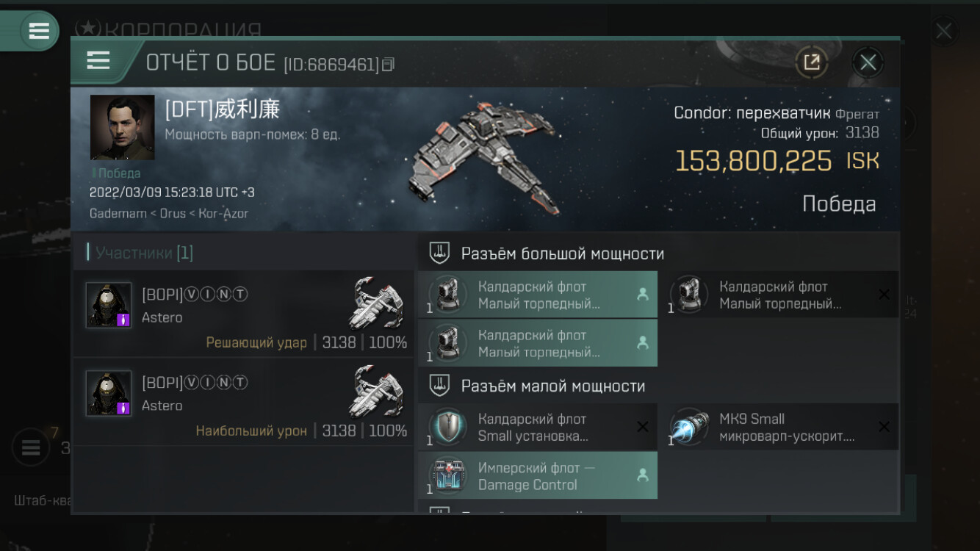Select the destroyed Малый торпедный launcher with X mark
This screenshot has height=551, width=980.
point(779,295)
